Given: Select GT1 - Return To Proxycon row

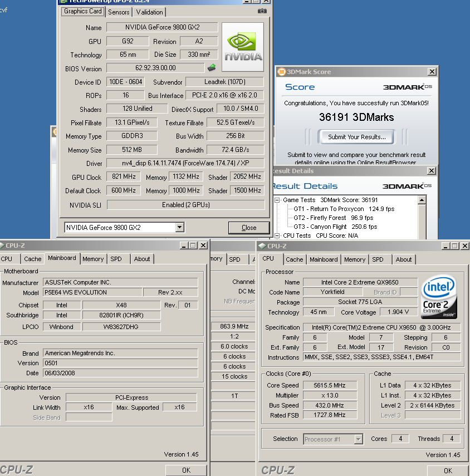Looking at the screenshot, I should pyautogui.click(x=344, y=209).
